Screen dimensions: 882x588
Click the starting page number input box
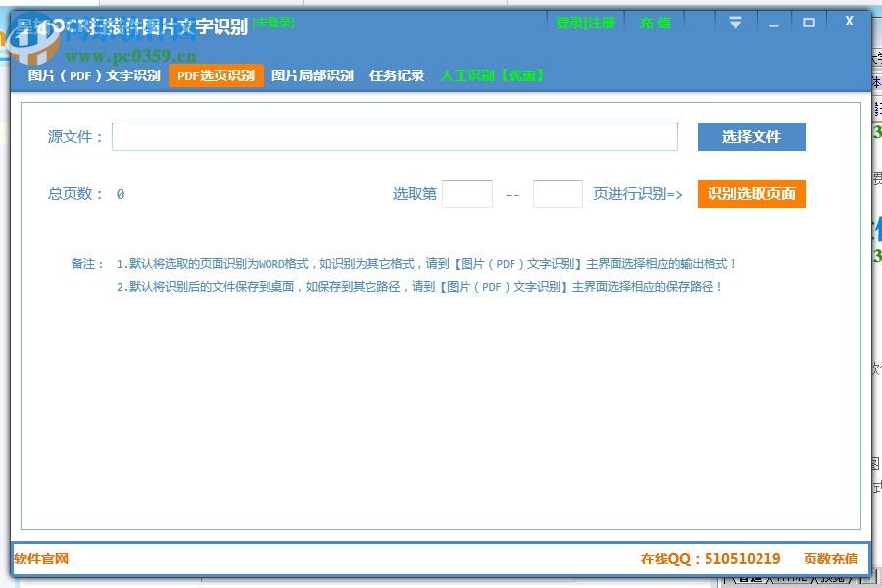[466, 193]
